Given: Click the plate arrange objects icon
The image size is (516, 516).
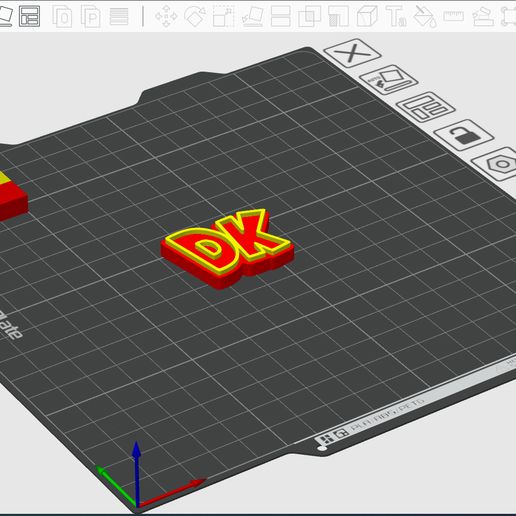Looking at the screenshot, I should (x=426, y=107).
